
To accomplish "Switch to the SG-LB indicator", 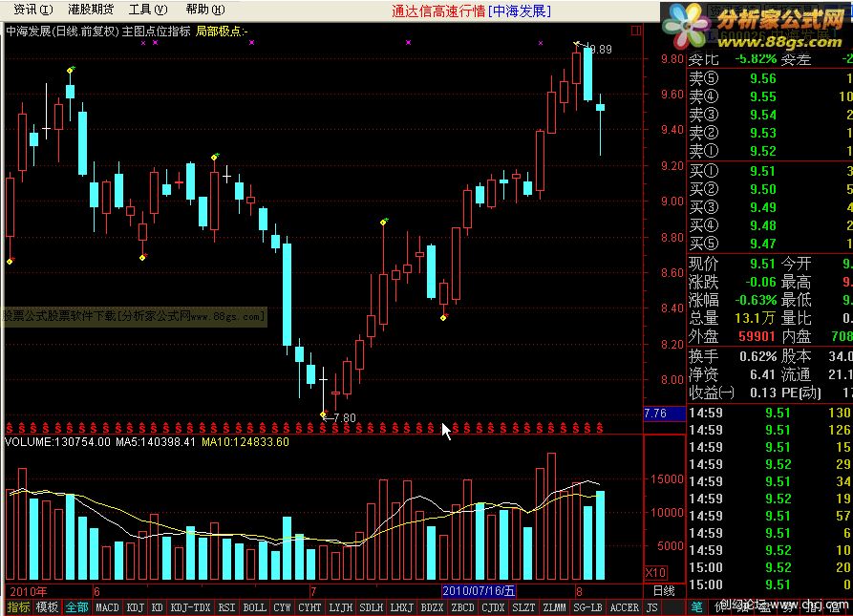I will (x=588, y=607).
